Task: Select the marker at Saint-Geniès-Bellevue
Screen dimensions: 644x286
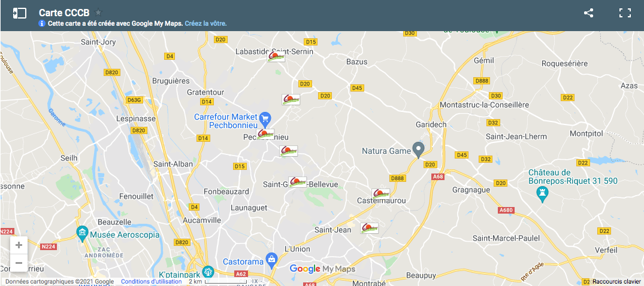Action: click(297, 182)
